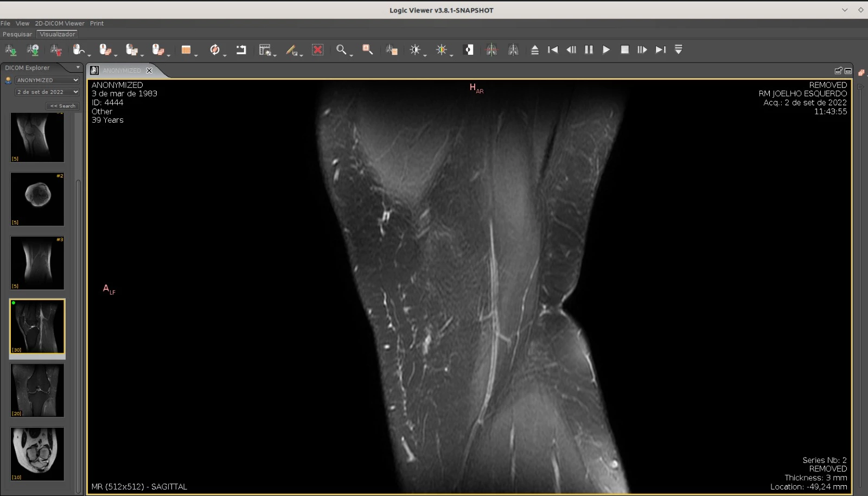Open the window/level preset dropdown arrow
This screenshot has width=868, height=496.
(x=425, y=55)
